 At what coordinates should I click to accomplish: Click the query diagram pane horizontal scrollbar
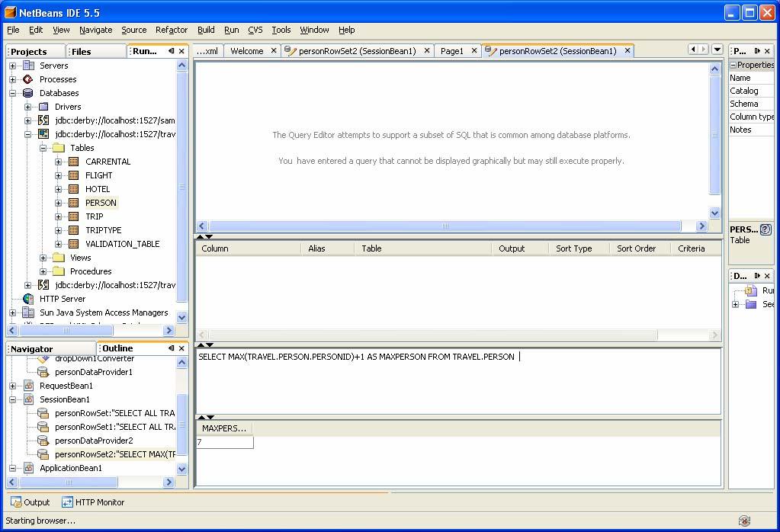click(x=445, y=226)
